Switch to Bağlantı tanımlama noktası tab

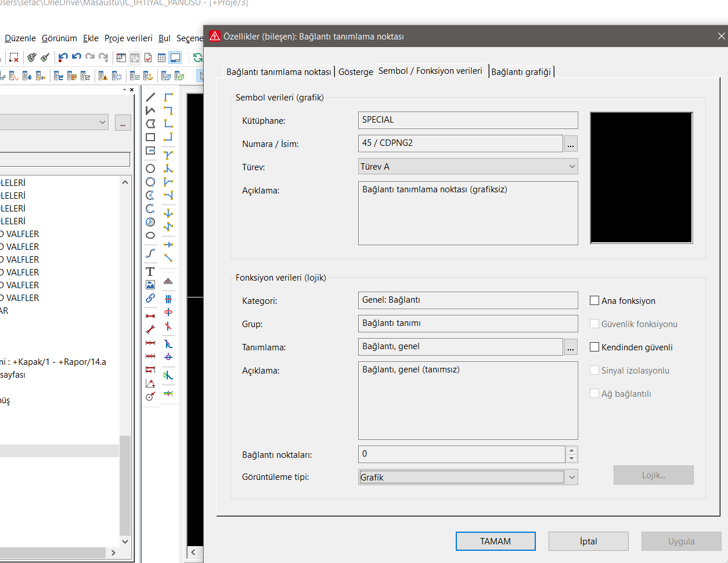[x=279, y=72]
